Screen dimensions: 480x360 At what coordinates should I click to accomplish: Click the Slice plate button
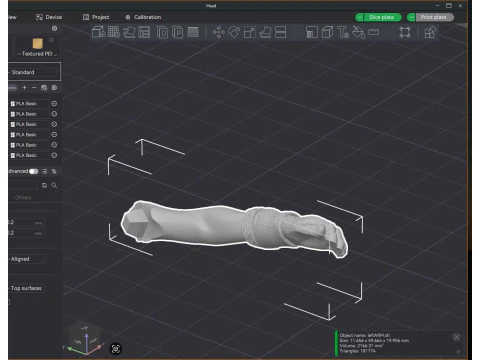tap(382, 17)
